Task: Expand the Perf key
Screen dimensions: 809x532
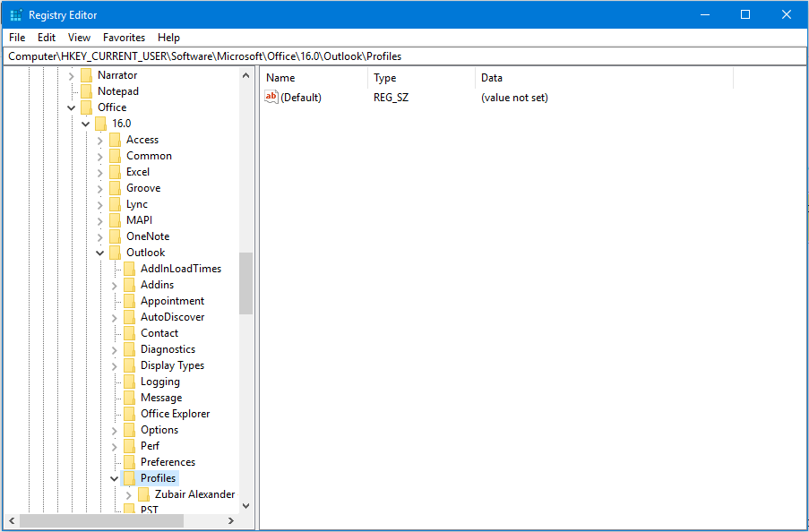Action: click(x=115, y=446)
